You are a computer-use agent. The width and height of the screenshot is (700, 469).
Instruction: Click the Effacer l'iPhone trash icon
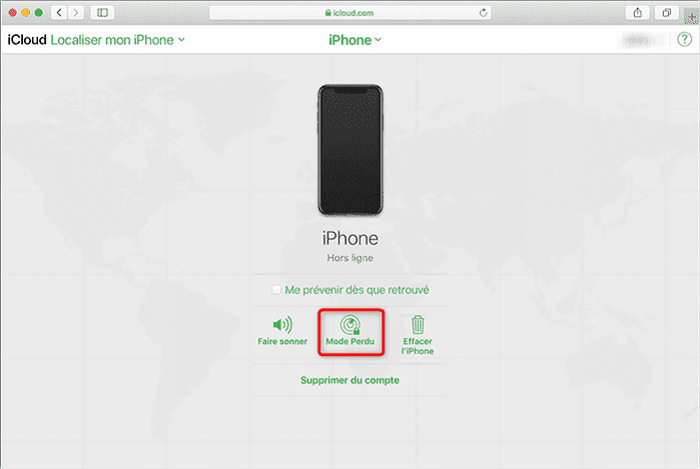pyautogui.click(x=418, y=324)
